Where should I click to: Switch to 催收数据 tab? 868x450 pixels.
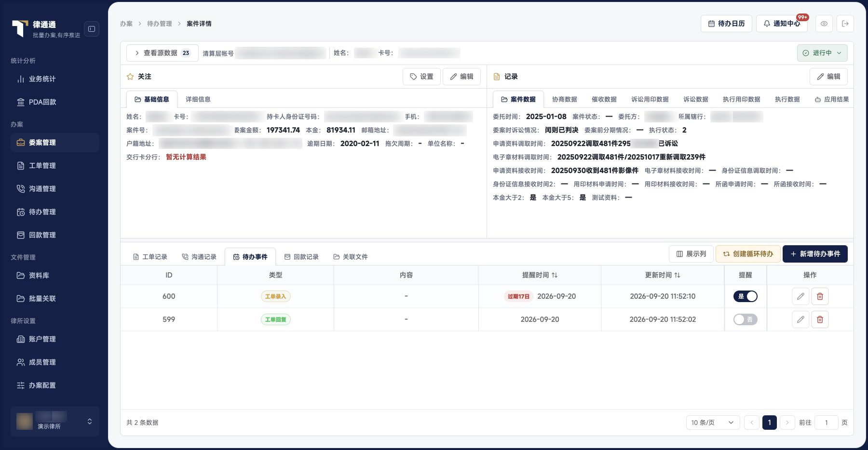[604, 99]
